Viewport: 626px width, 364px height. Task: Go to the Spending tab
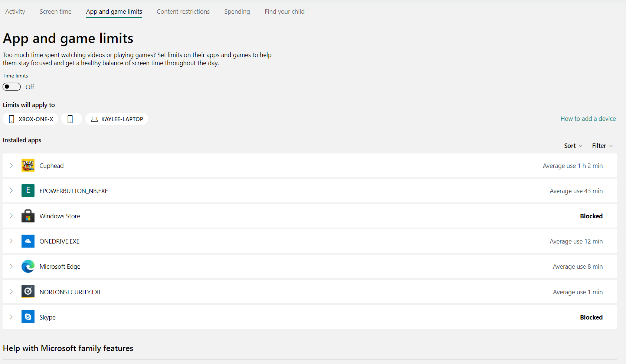[237, 11]
